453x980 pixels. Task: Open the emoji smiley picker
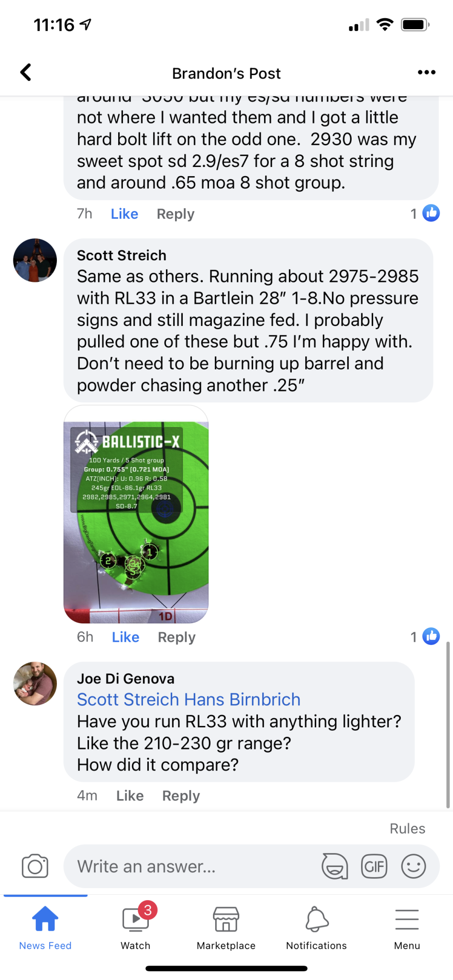413,866
